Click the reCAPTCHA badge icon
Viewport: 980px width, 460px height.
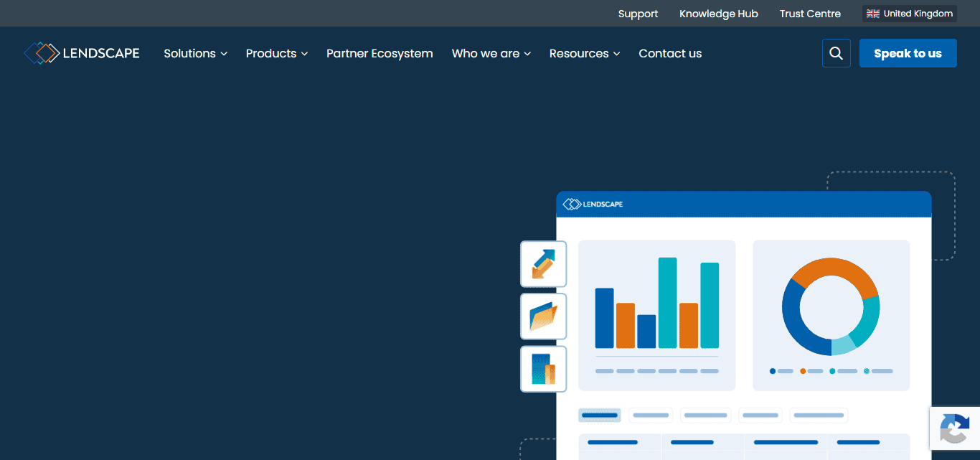[x=955, y=428]
